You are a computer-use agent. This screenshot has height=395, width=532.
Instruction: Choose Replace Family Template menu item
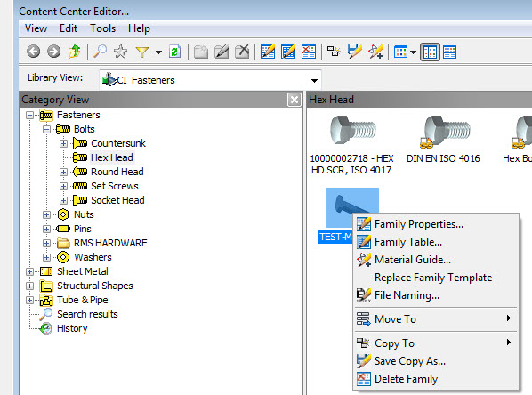pos(436,278)
